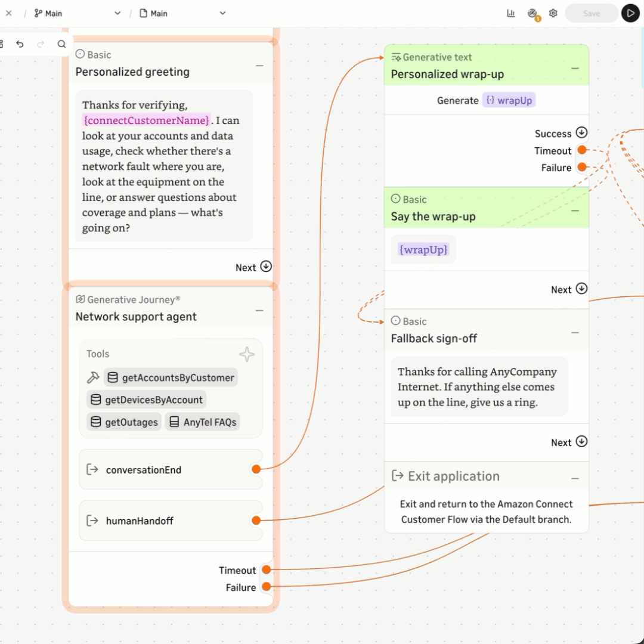
Task: Click Basic type icon on Fallback sign-off
Action: 395,321
